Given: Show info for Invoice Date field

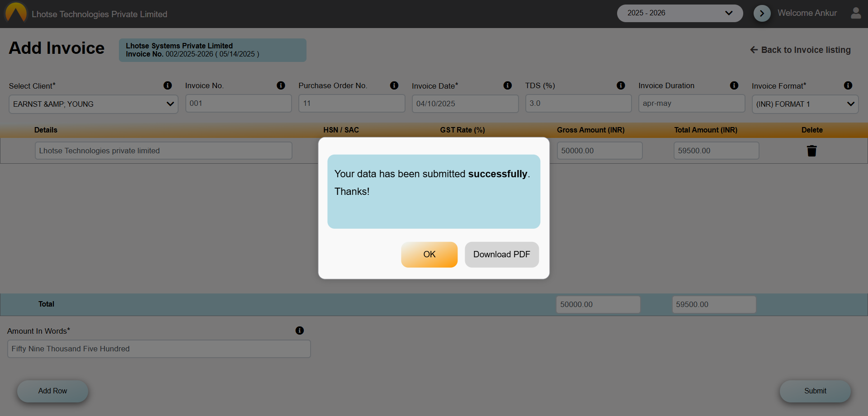Looking at the screenshot, I should coord(508,85).
